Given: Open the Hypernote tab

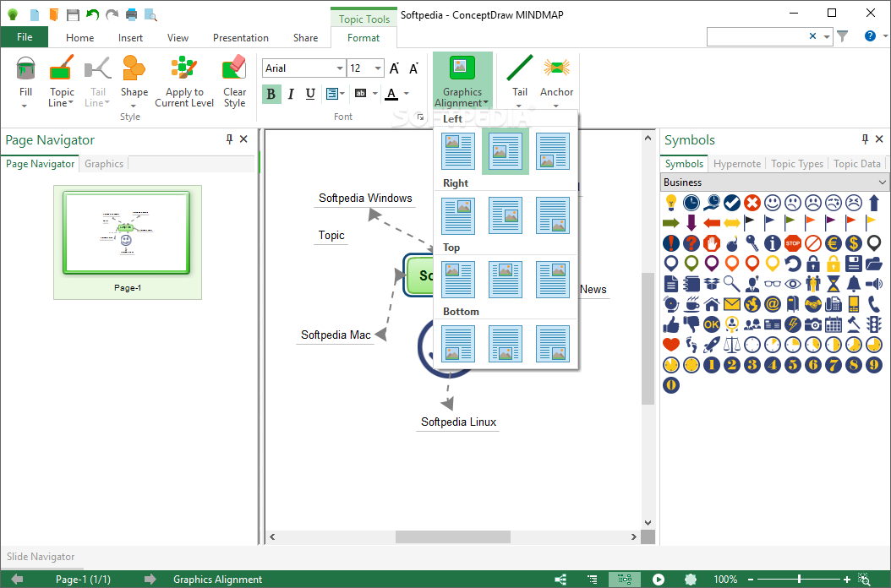Looking at the screenshot, I should pos(737,164).
